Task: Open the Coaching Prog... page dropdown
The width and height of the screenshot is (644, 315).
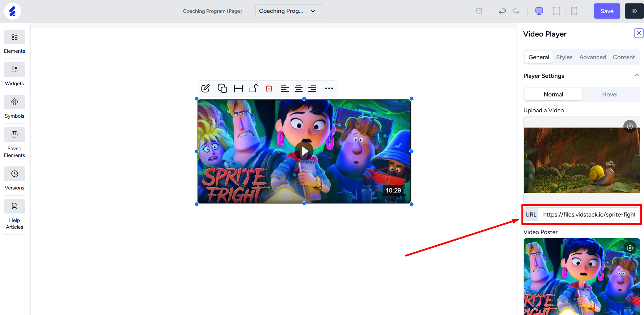Action: point(289,11)
